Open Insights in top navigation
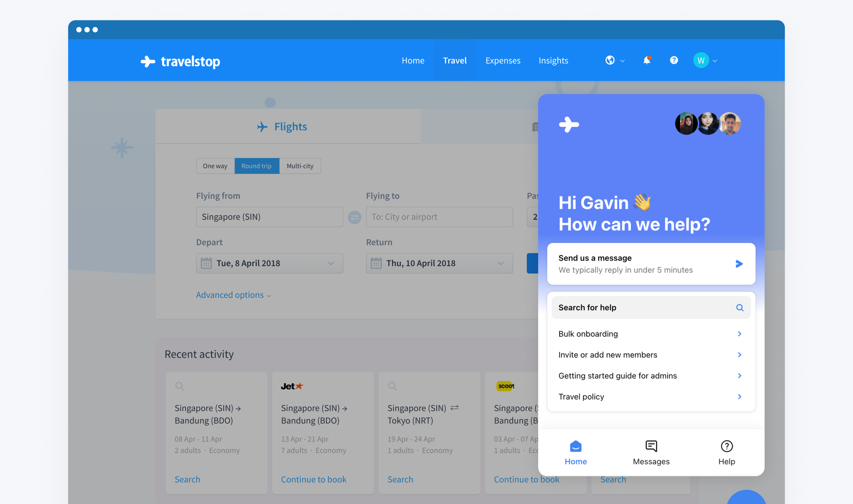 [553, 61]
